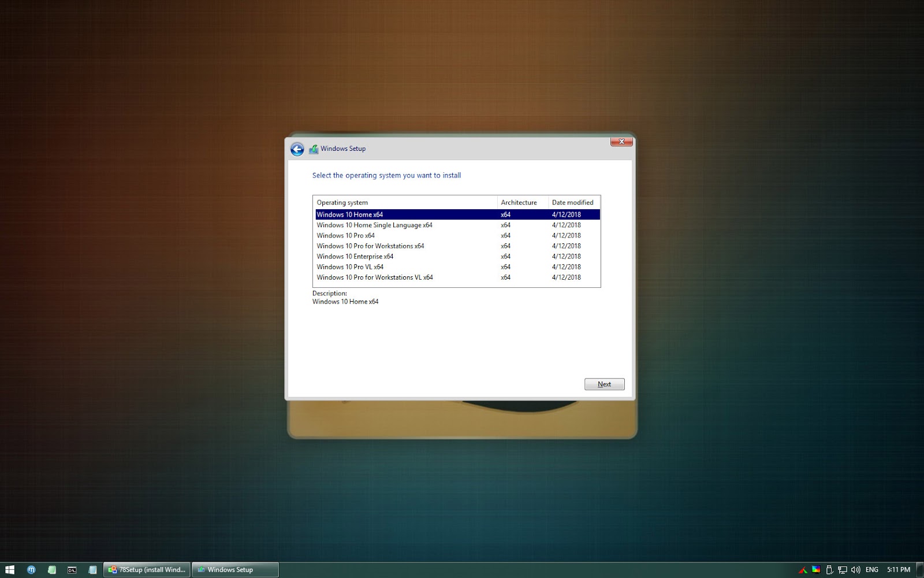Open the Start menu
The image size is (924, 578).
coord(9,569)
